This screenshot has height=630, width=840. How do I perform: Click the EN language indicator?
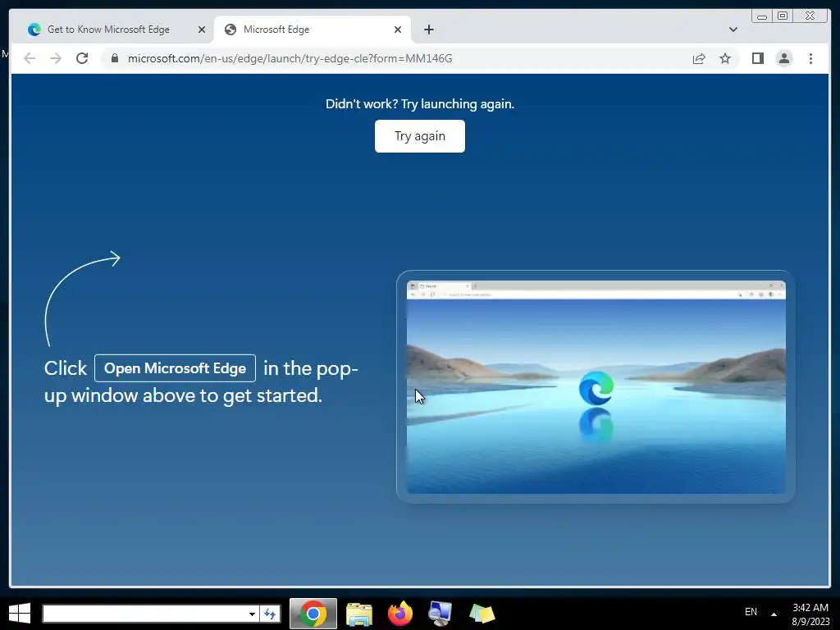pos(751,612)
